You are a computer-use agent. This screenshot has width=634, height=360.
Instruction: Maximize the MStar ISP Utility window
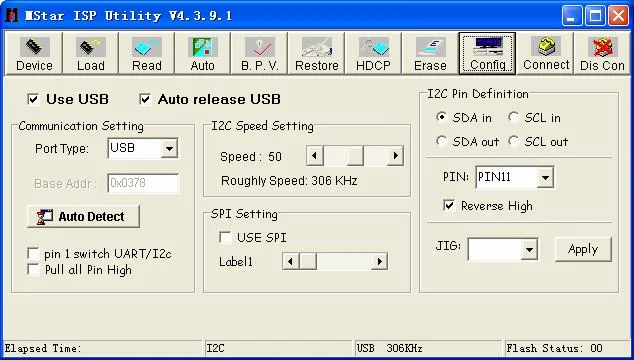pos(595,16)
